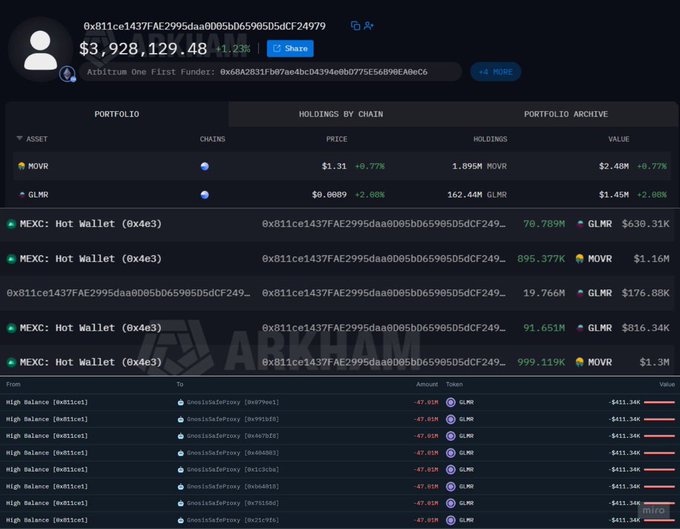
Task: Open the HOLDINGS BY CHAIN tab
Action: (x=341, y=114)
